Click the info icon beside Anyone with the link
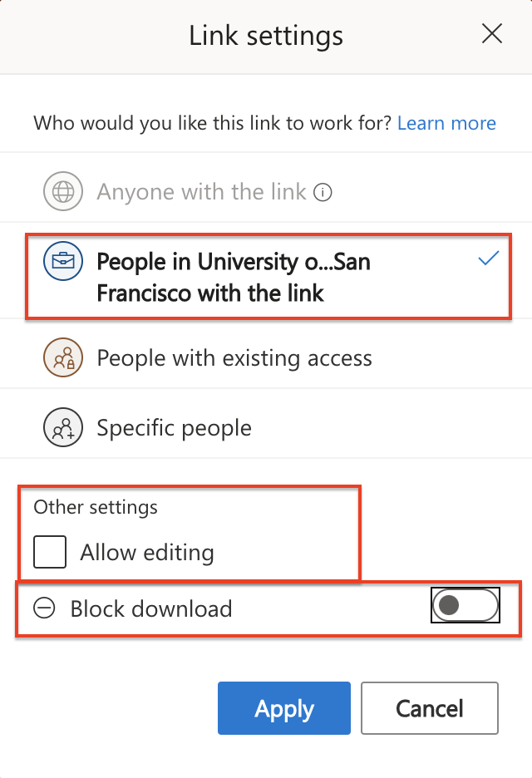The width and height of the screenshot is (532, 778). click(323, 193)
